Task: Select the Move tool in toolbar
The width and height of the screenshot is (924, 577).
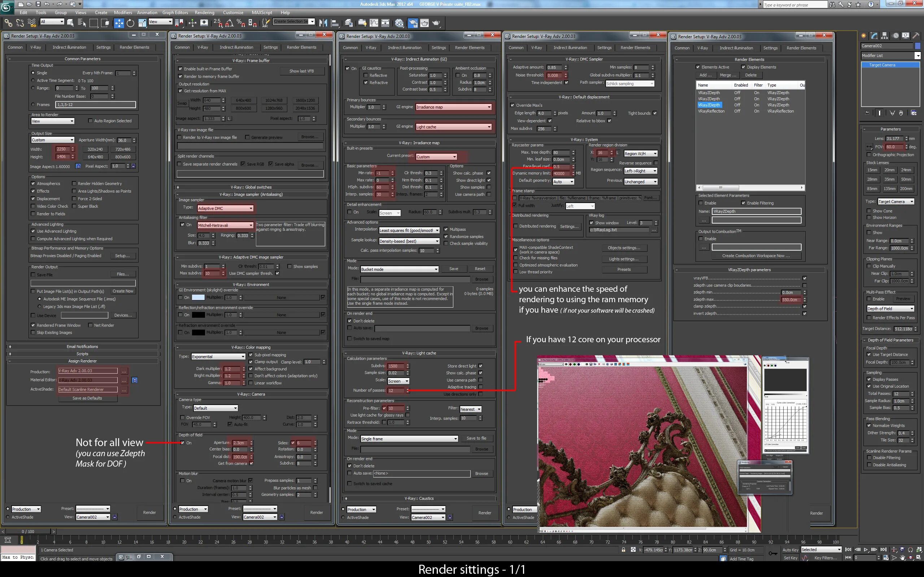Action: coord(119,23)
